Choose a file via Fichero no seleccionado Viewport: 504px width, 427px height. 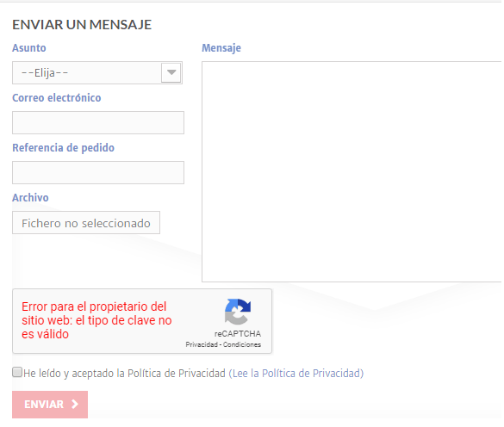click(x=86, y=223)
